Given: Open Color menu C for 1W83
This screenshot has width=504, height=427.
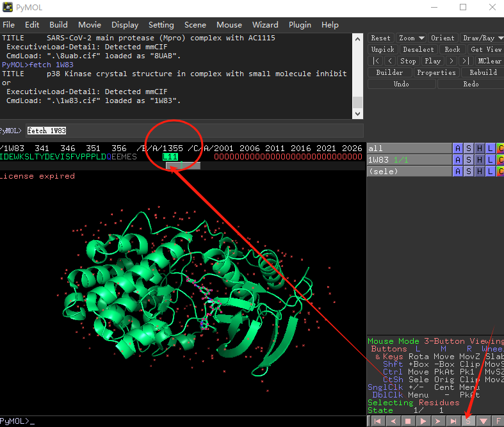Looking at the screenshot, I should click(500, 160).
